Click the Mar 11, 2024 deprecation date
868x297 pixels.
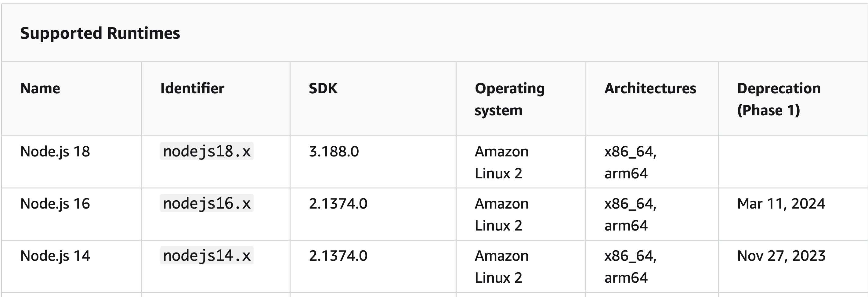point(781,204)
